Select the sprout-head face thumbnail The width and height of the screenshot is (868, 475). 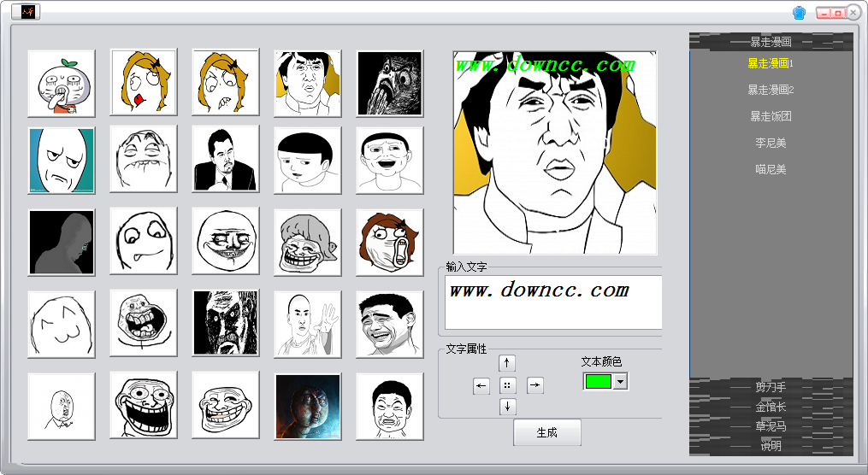[62, 84]
